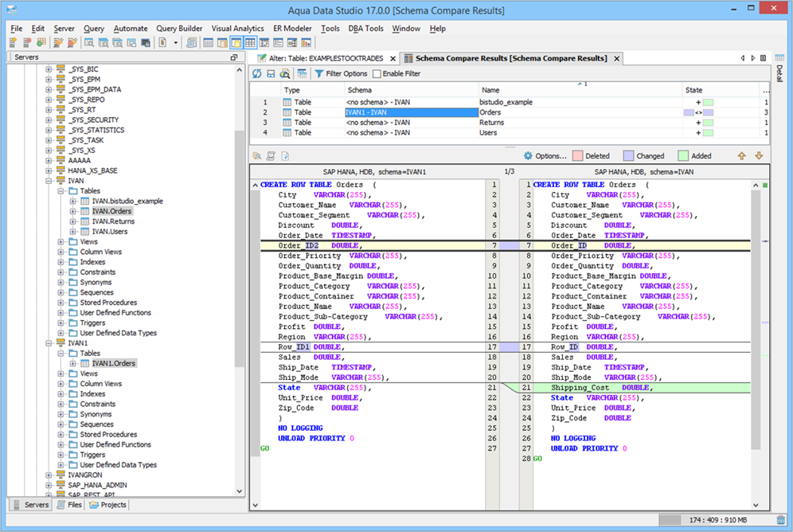Close the Alter Table EXAMPLESTOCKTRADES tab

pyautogui.click(x=393, y=59)
